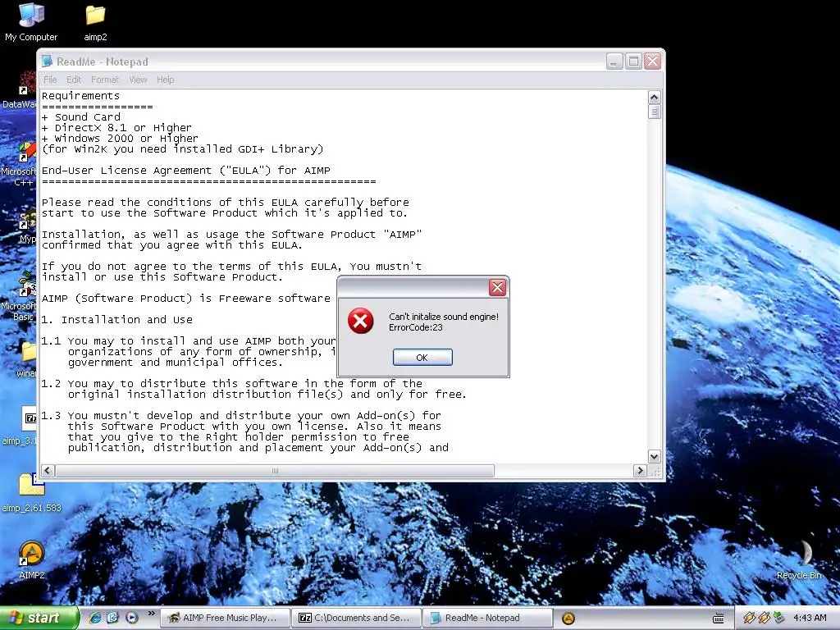Click '1. Installation and Use' line

coord(116,320)
